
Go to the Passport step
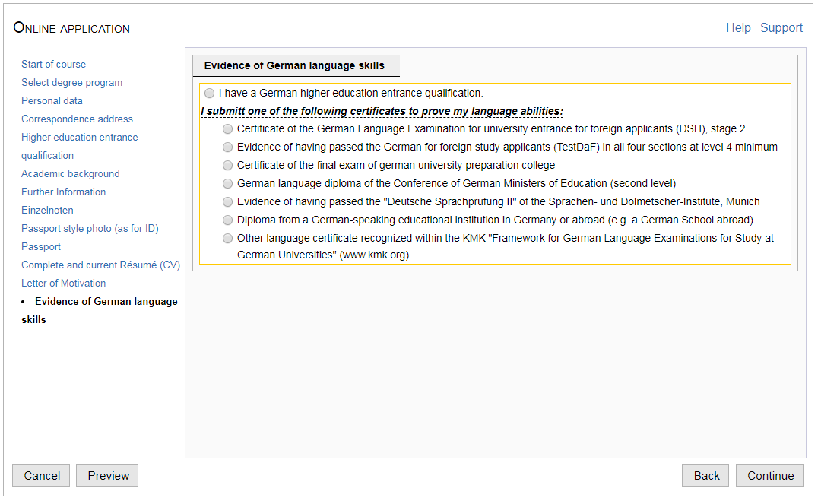coord(41,247)
